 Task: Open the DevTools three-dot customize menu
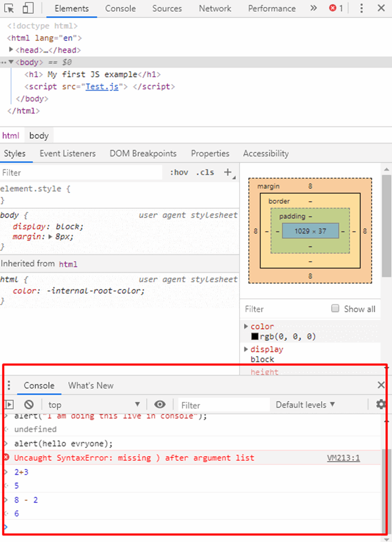click(361, 8)
